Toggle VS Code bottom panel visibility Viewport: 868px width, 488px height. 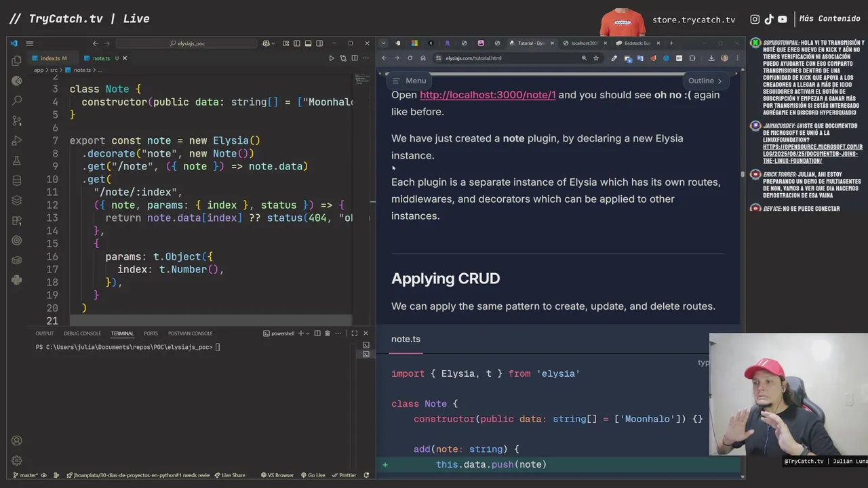coord(308,43)
